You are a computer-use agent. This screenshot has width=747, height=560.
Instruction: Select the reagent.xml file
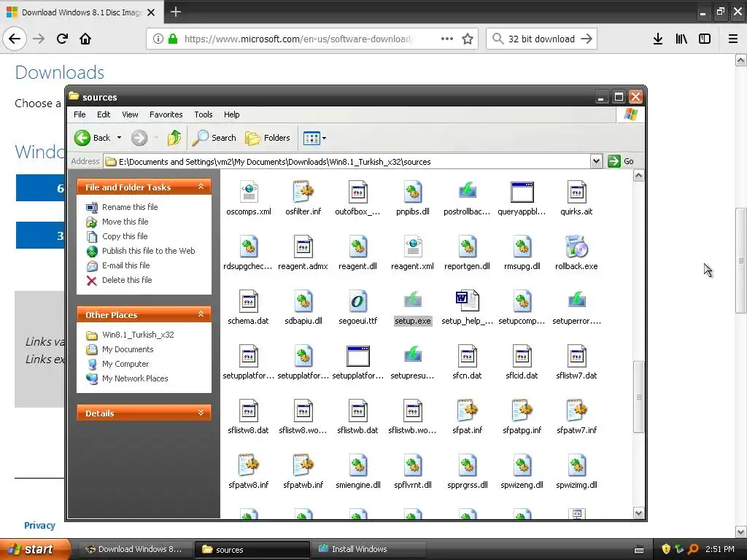(413, 253)
